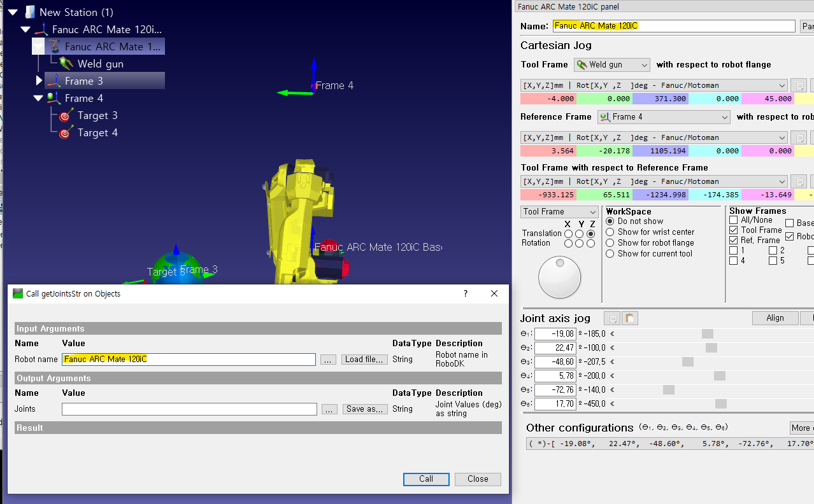
Task: Select Rotation Y jog axis
Action: pyautogui.click(x=579, y=243)
